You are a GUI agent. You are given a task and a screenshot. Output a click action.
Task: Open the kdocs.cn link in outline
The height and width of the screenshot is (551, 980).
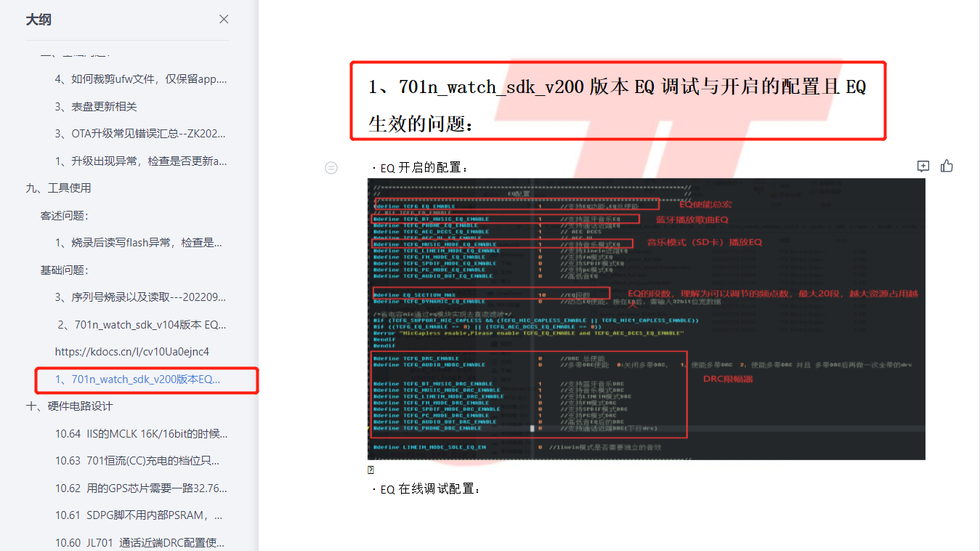pos(132,352)
